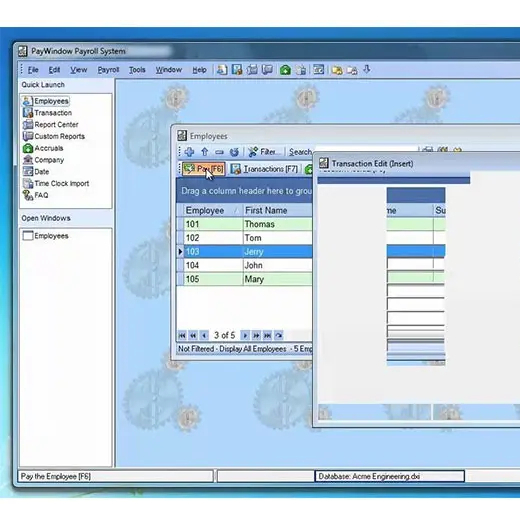This screenshot has width=520, height=520.
Task: Select the employee 102 cell
Action: pyautogui.click(x=213, y=238)
